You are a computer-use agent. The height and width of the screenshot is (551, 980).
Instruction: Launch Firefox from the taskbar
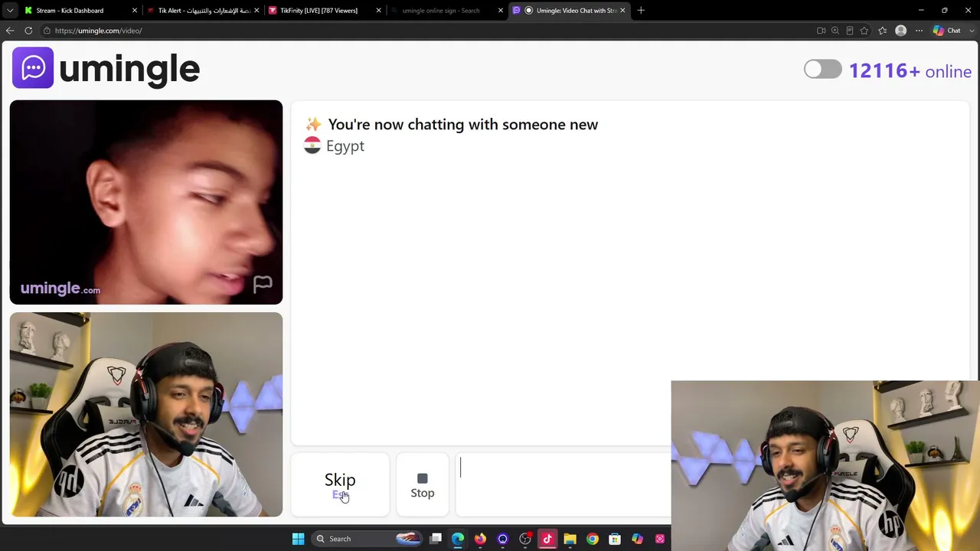click(x=480, y=539)
